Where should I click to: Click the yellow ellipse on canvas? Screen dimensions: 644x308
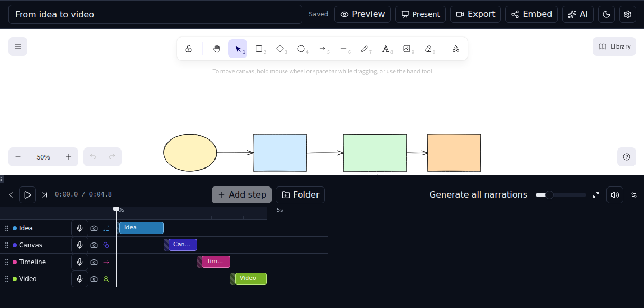coord(190,153)
